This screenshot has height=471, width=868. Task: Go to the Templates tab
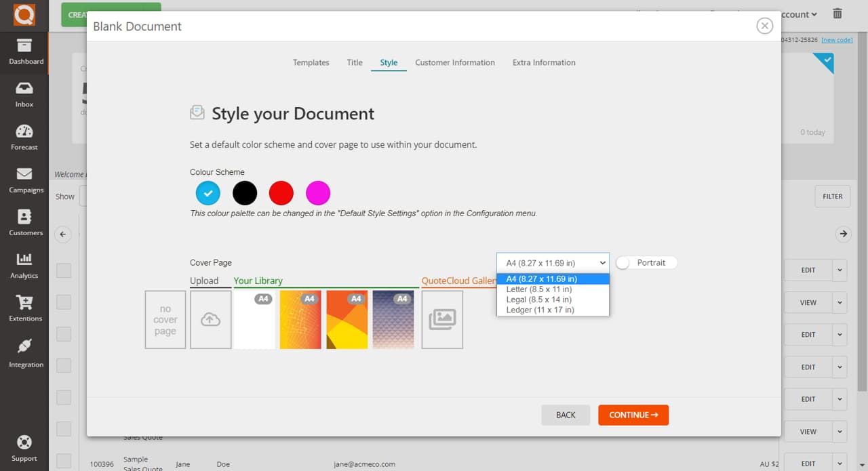tap(311, 62)
